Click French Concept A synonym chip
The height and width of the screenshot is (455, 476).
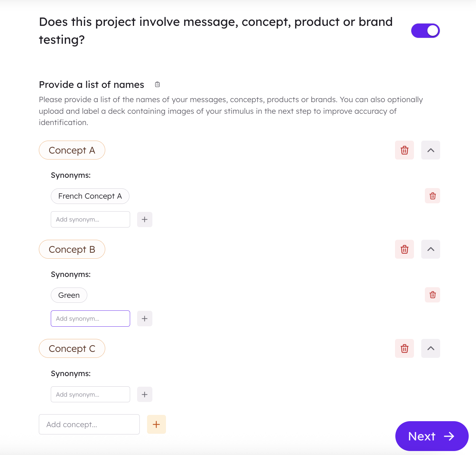point(90,196)
